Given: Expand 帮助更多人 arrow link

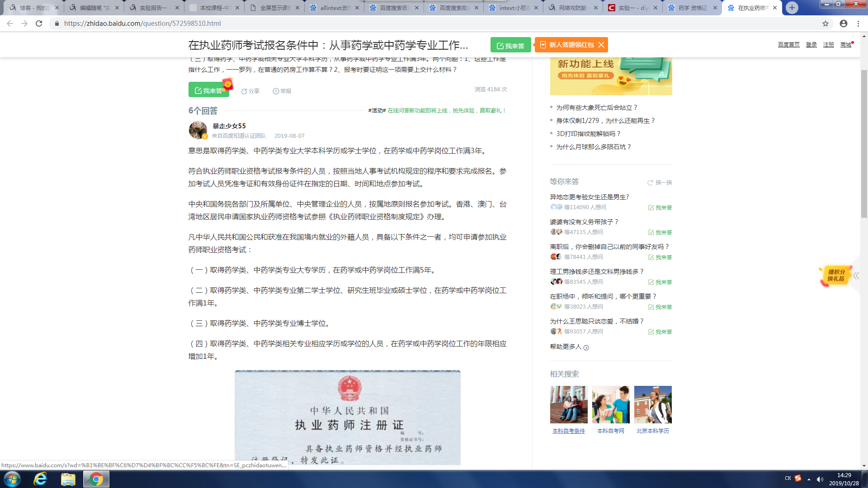Looking at the screenshot, I should (x=586, y=347).
